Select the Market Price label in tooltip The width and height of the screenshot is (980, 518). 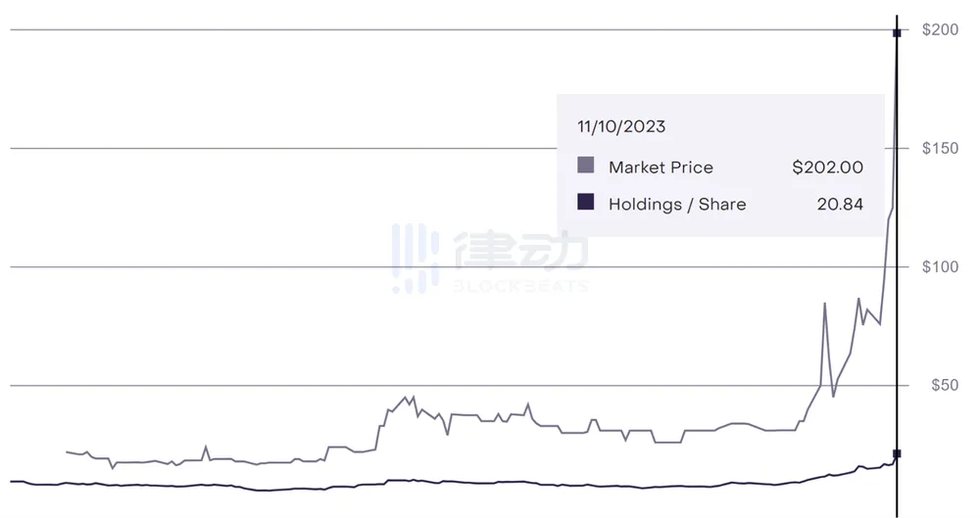661,167
